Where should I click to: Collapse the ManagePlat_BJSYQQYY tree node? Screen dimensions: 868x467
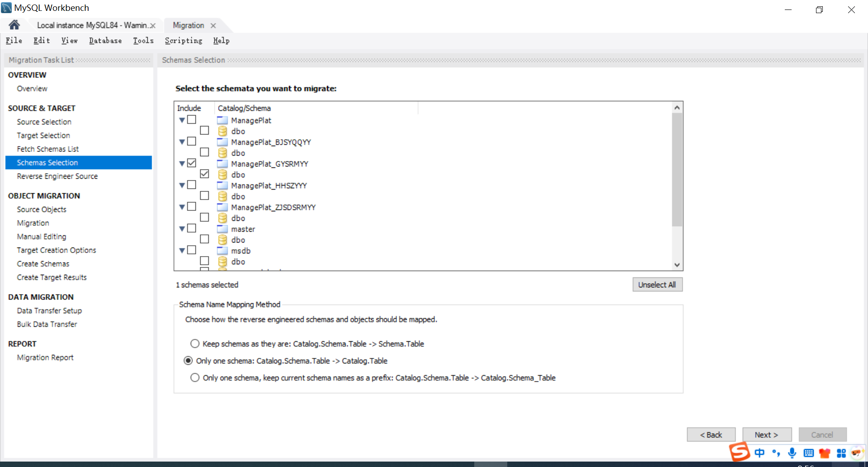182,142
